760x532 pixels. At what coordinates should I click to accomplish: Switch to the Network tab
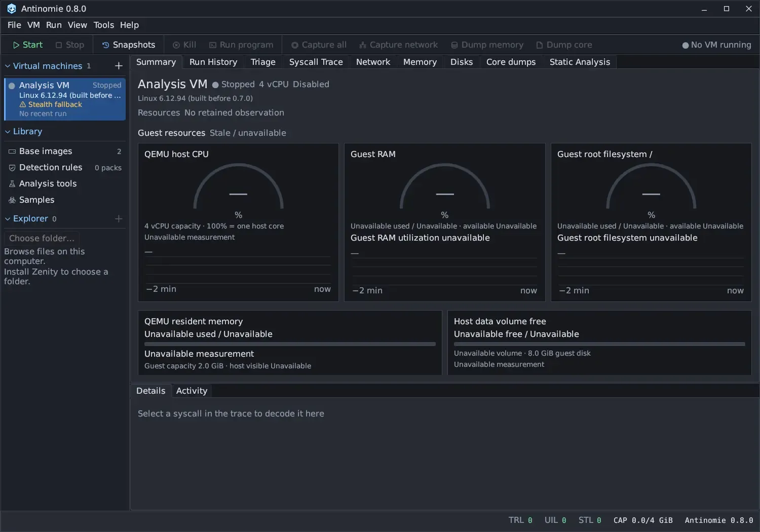[373, 62]
